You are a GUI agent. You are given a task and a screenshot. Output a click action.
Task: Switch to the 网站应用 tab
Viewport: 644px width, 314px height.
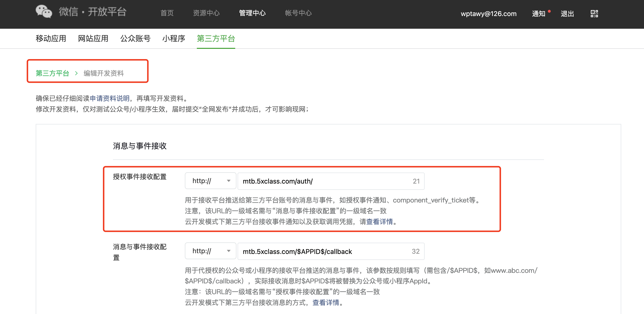pos(93,39)
